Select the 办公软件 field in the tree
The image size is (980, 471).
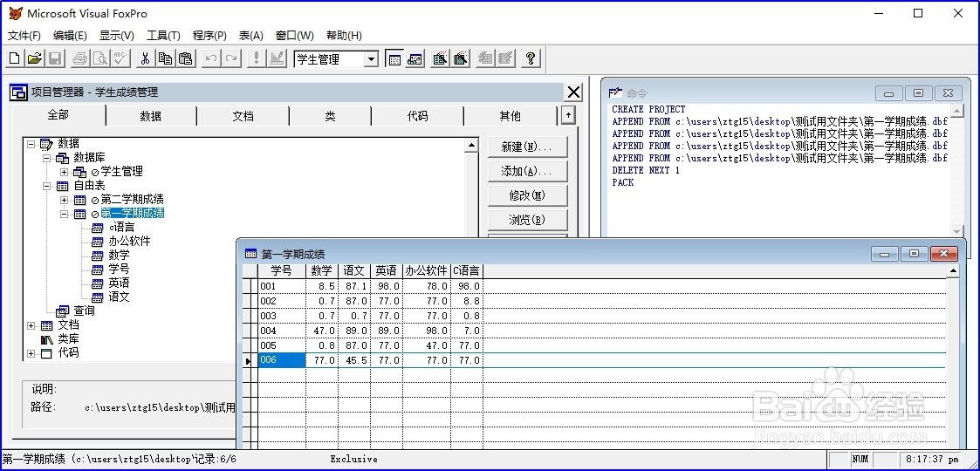129,241
